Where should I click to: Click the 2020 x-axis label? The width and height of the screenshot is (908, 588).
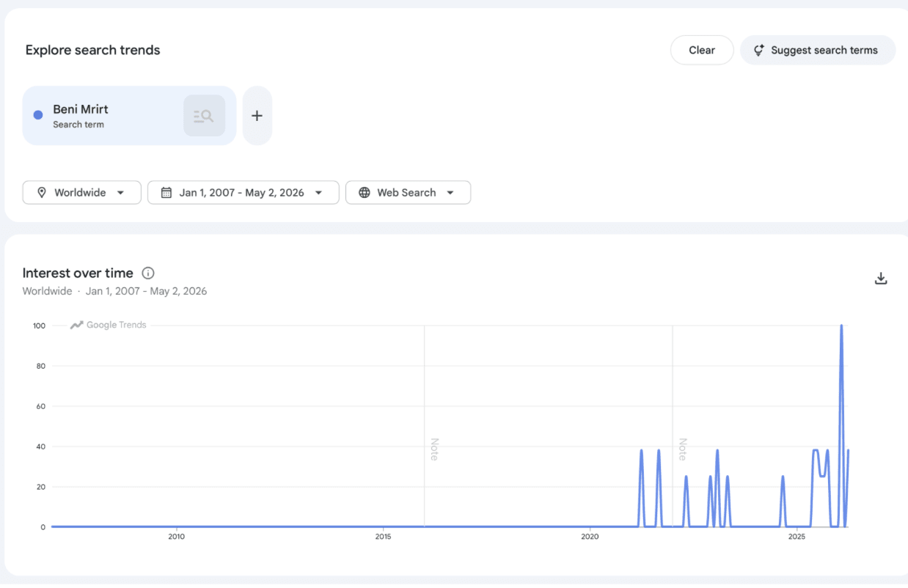pyautogui.click(x=590, y=537)
